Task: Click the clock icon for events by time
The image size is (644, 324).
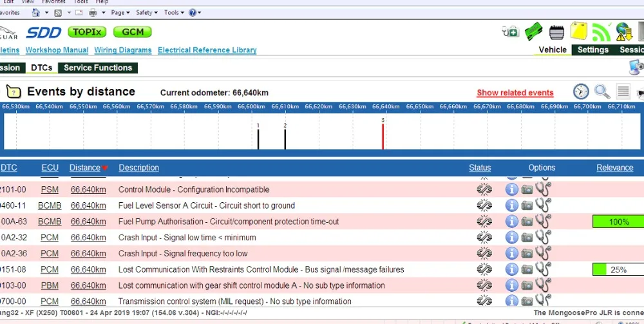Action: coord(581,91)
